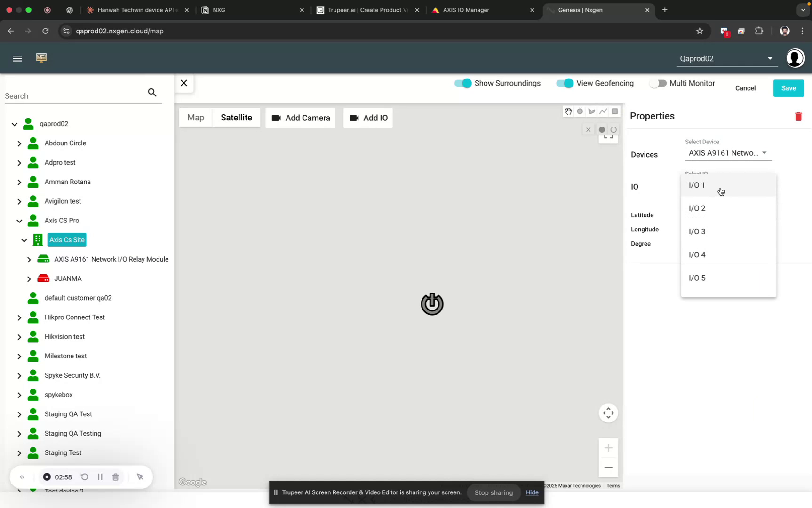Select the polyline drawing tool
Screen dimensions: 812x508
603,111
